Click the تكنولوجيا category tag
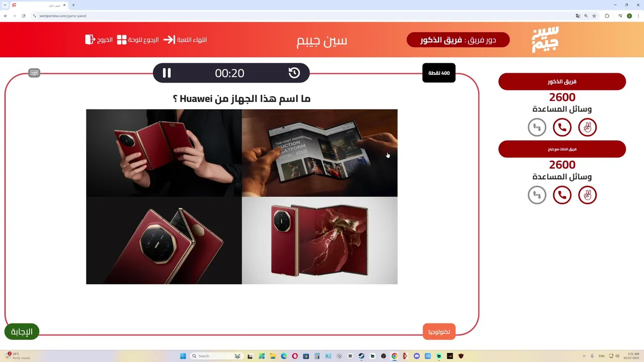The height and width of the screenshot is (362, 644). 439,332
